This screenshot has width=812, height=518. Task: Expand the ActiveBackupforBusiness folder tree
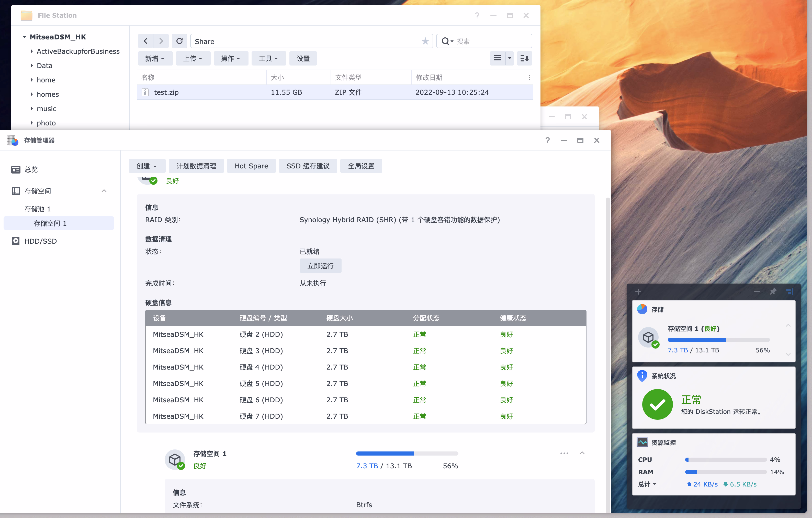click(x=32, y=51)
